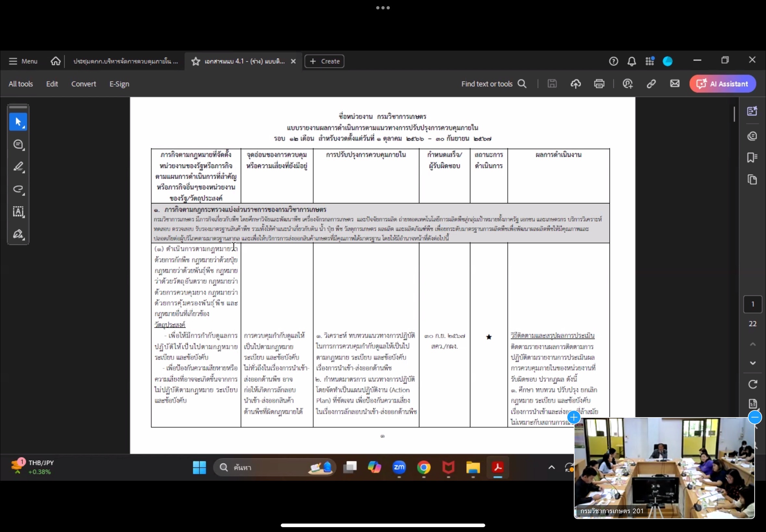Open Task View on the taskbar
The width and height of the screenshot is (766, 532).
(x=350, y=468)
